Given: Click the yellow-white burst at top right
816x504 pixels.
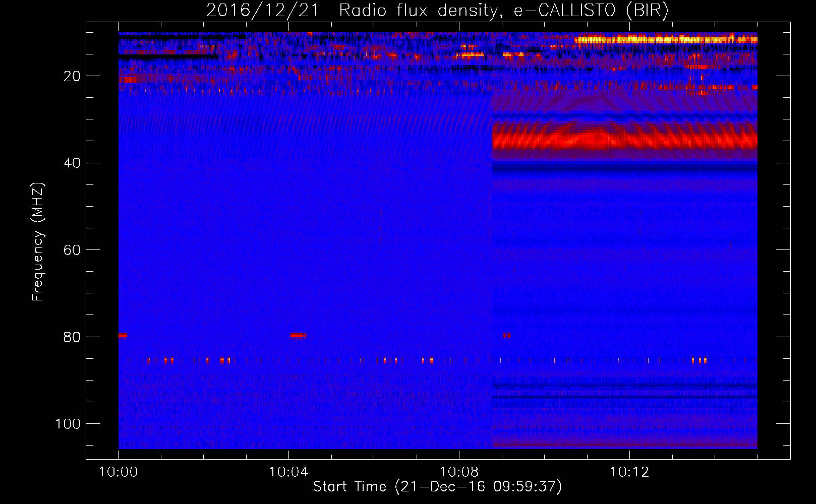Looking at the screenshot, I should pyautogui.click(x=666, y=40).
